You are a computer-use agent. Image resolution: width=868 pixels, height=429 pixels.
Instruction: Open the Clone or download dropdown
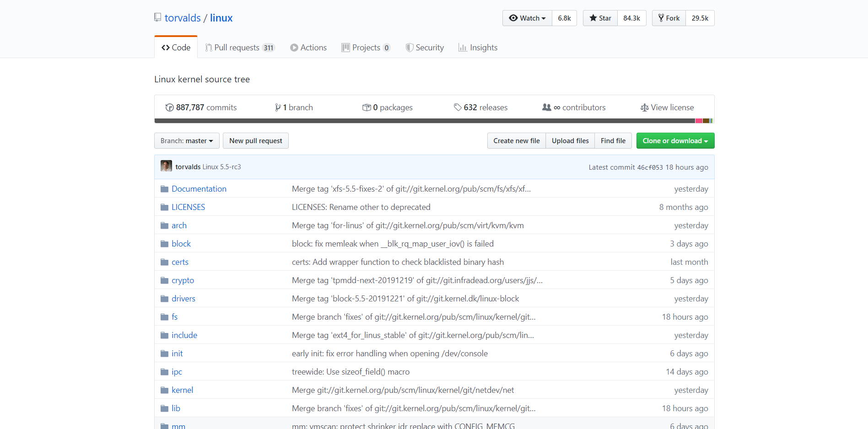coord(675,141)
